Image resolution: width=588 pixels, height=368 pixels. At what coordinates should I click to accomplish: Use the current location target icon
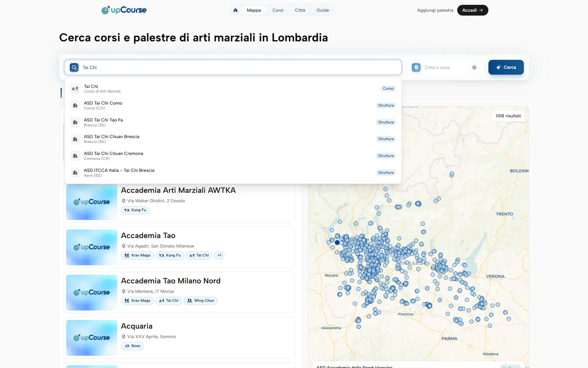(x=474, y=67)
